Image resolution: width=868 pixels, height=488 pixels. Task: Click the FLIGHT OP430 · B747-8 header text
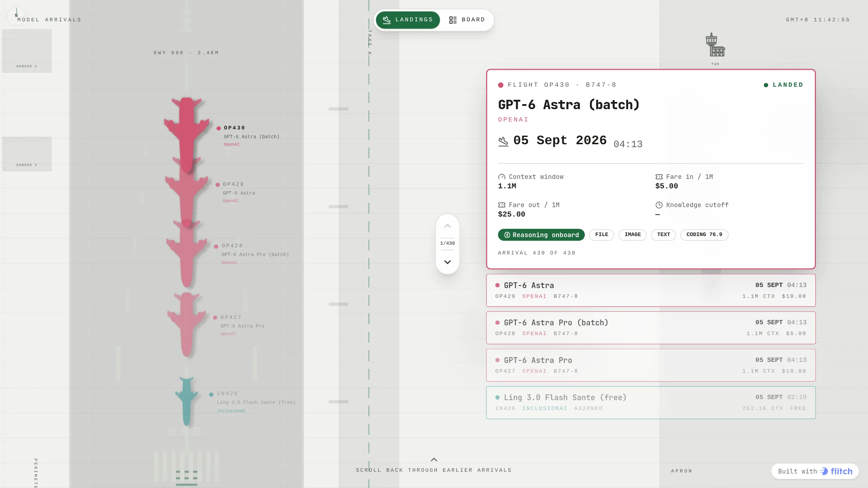click(562, 85)
